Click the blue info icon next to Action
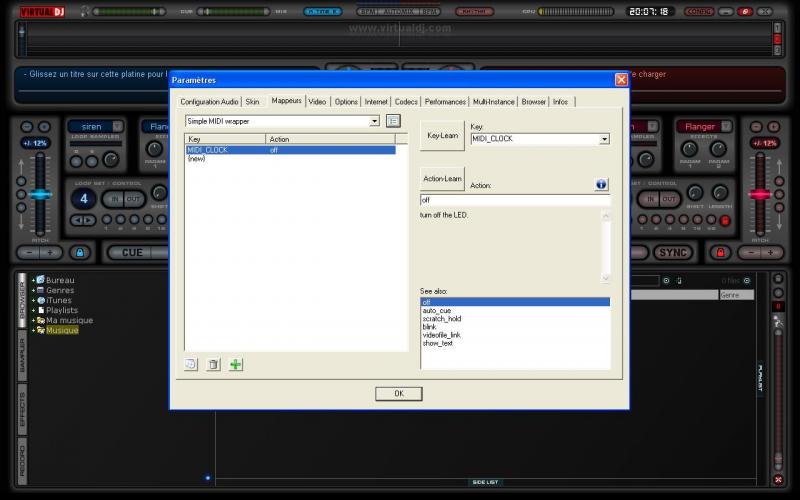This screenshot has width=800, height=500. click(x=601, y=184)
